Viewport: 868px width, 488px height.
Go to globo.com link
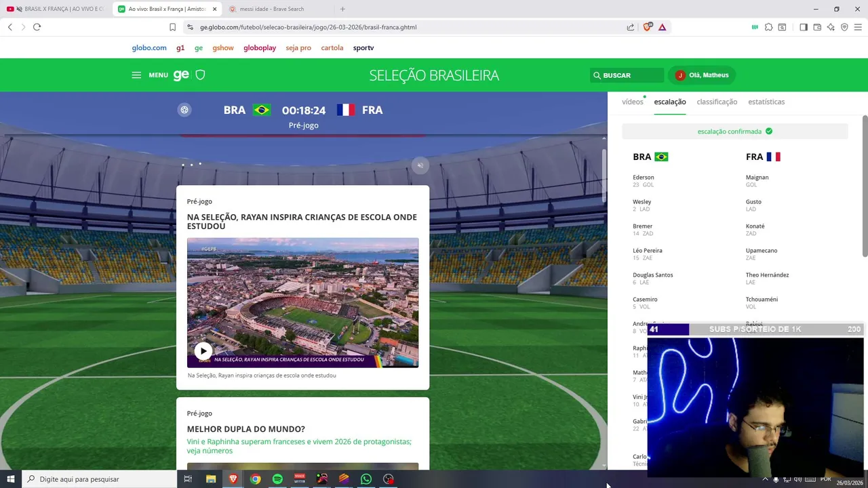pos(149,48)
